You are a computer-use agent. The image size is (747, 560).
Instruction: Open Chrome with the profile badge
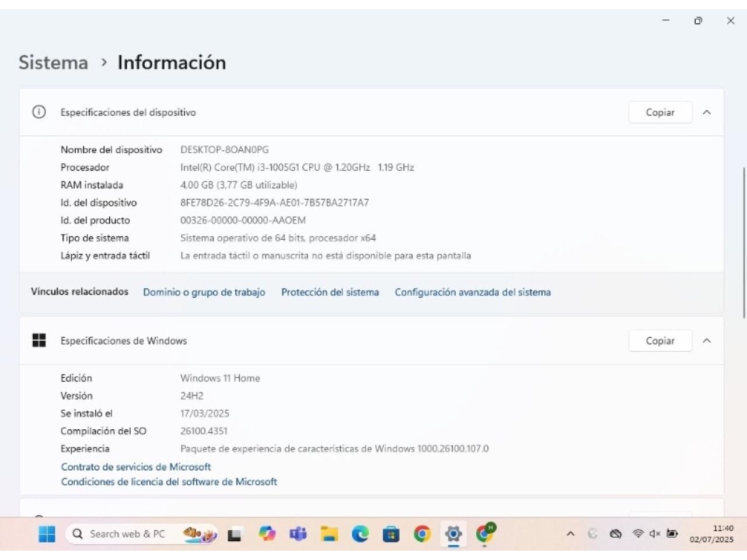pos(485,533)
